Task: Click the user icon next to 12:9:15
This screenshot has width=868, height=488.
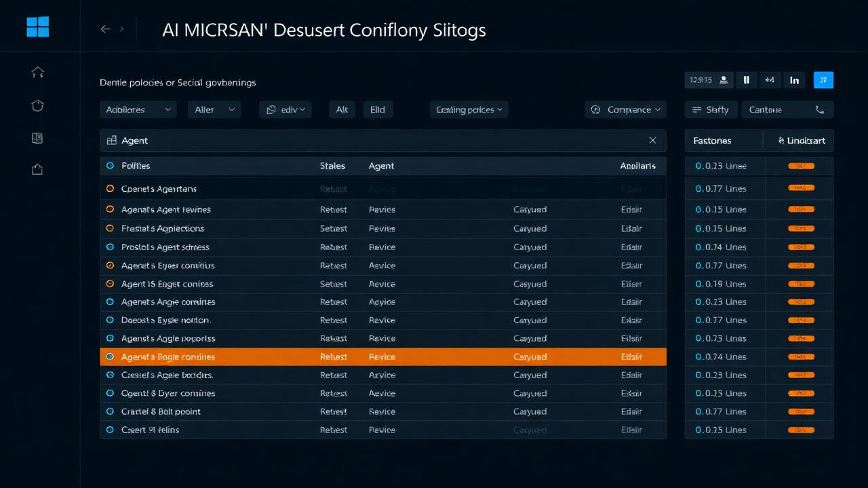Action: click(x=724, y=80)
